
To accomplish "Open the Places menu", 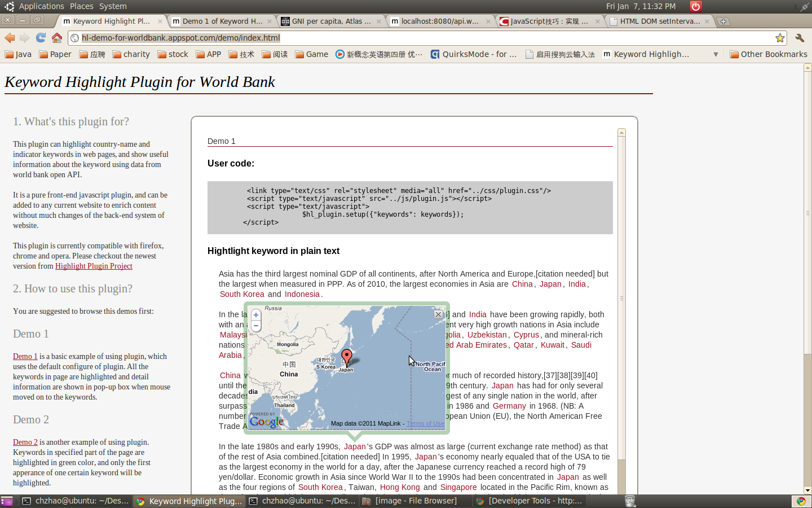I will click(82, 6).
